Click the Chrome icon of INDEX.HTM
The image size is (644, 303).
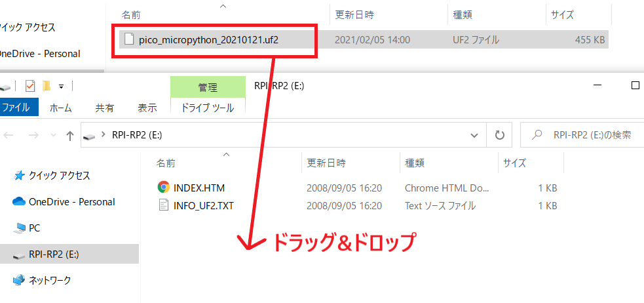pyautogui.click(x=164, y=188)
